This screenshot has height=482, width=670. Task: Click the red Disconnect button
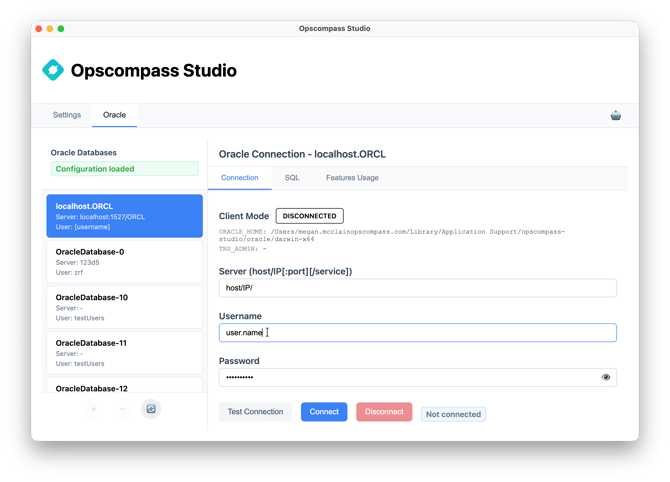click(x=384, y=412)
